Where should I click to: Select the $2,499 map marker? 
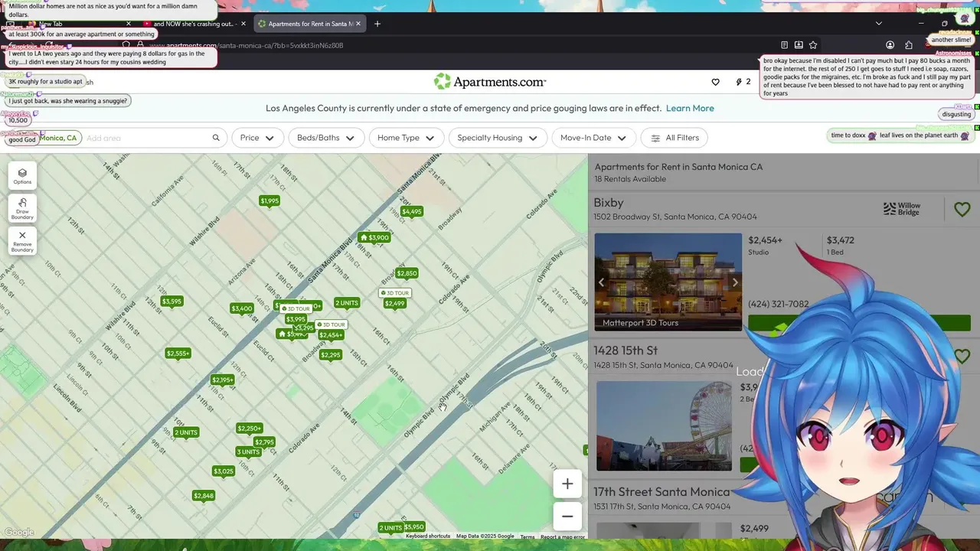[394, 303]
